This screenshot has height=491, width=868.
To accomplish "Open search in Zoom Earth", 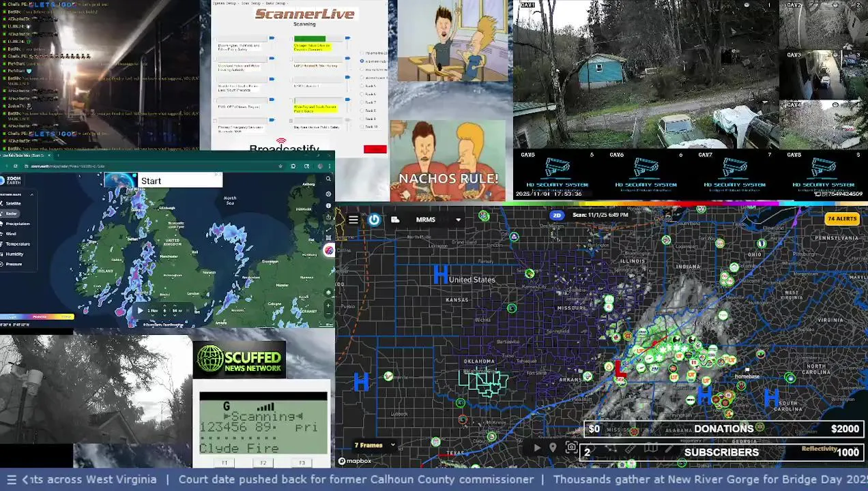I will coord(328,179).
